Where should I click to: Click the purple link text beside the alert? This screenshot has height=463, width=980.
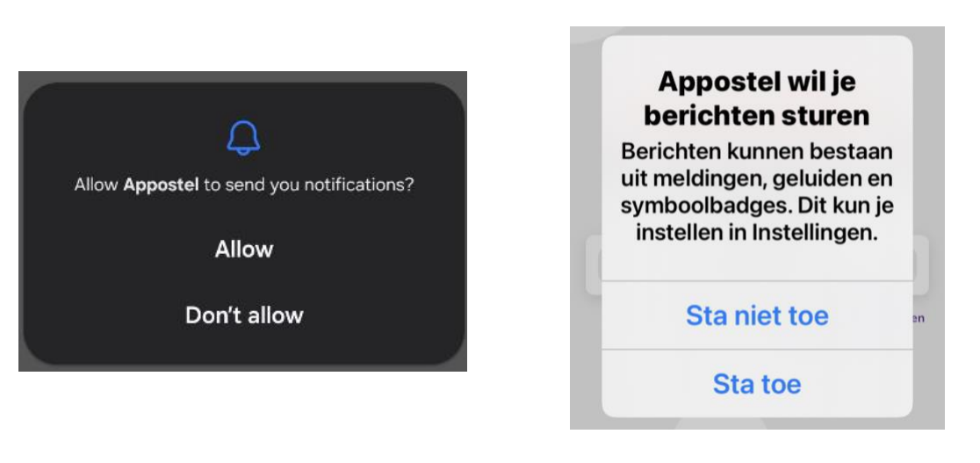click(919, 319)
